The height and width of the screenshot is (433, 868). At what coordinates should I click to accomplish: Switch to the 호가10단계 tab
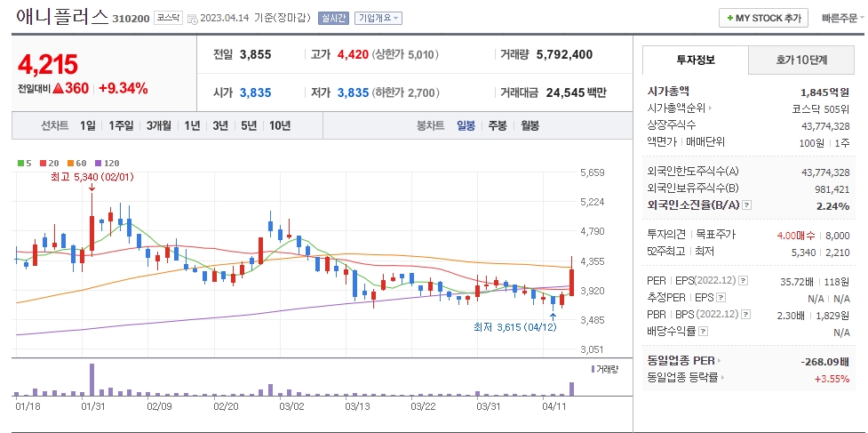(801, 60)
